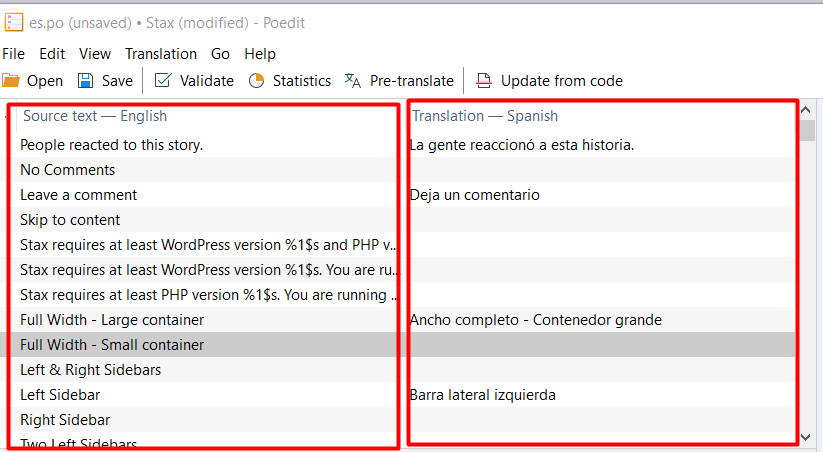Click translation 'Deja un comentario'
The image size is (823, 452).
[474, 195]
